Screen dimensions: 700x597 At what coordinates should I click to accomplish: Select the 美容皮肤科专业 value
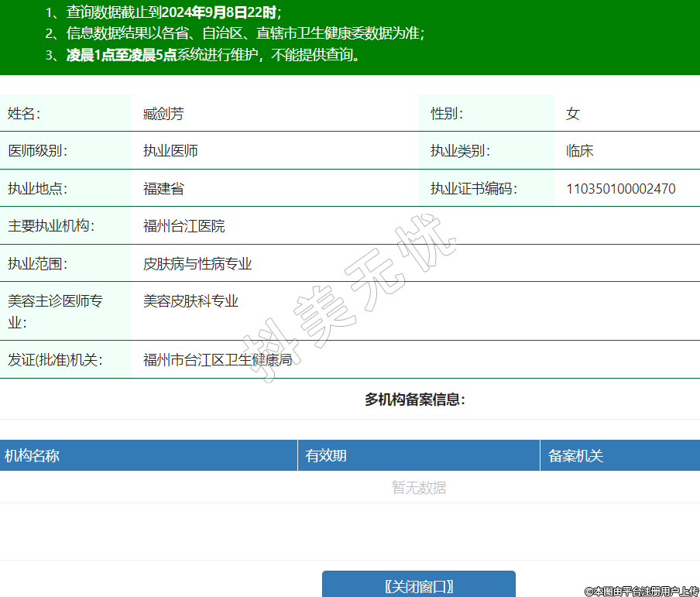(190, 301)
